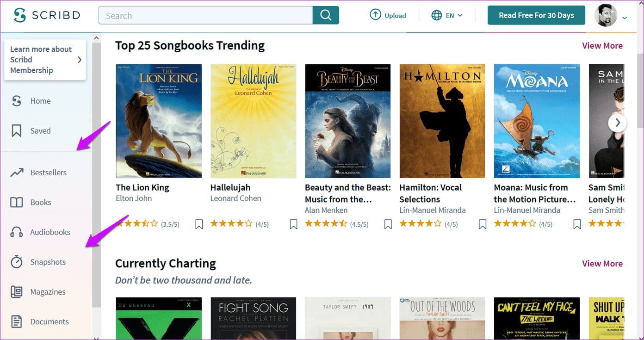The image size is (644, 340).
Task: Save The Lion King with bookmark icon
Action: point(199,224)
